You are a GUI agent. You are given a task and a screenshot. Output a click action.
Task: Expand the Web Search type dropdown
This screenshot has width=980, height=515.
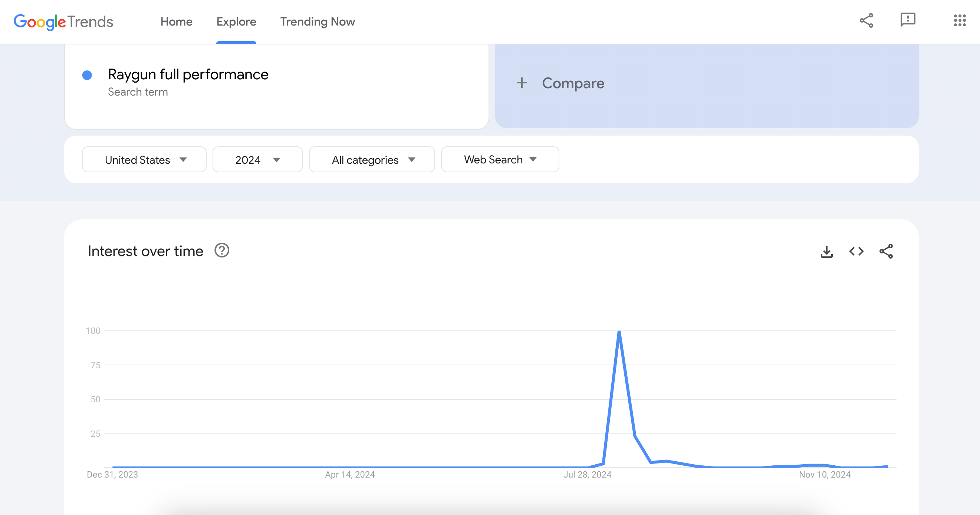click(500, 160)
